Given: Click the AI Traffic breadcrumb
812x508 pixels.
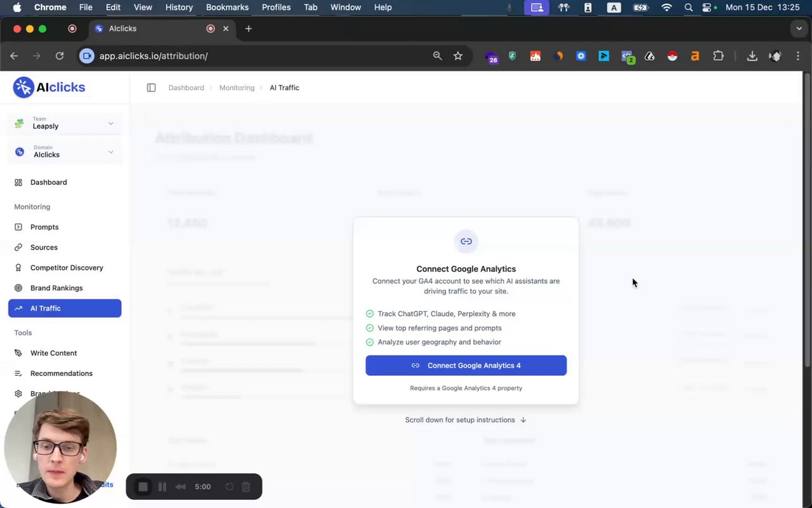Looking at the screenshot, I should tap(284, 88).
